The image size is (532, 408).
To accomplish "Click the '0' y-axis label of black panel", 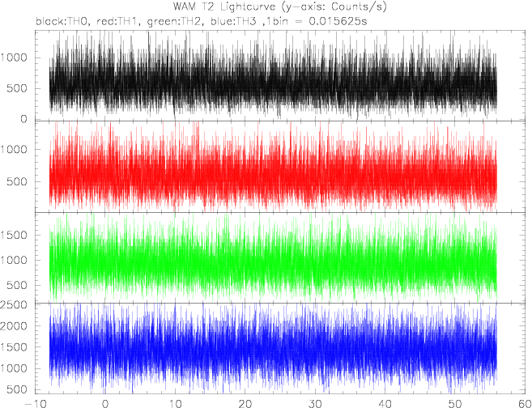I will pyautogui.click(x=23, y=119).
